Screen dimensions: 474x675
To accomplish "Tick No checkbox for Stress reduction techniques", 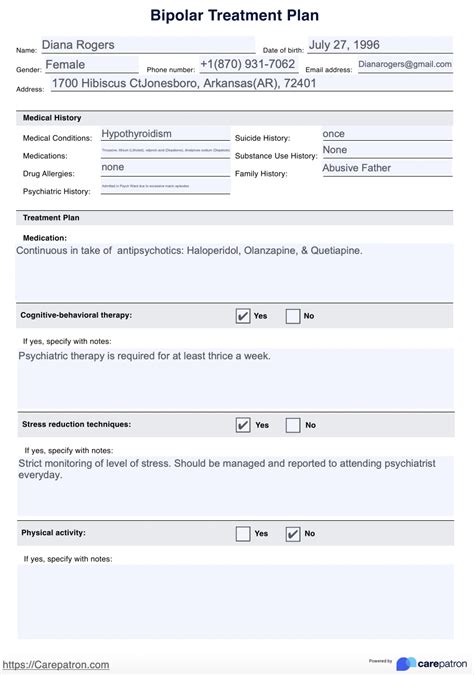I will pyautogui.click(x=293, y=425).
